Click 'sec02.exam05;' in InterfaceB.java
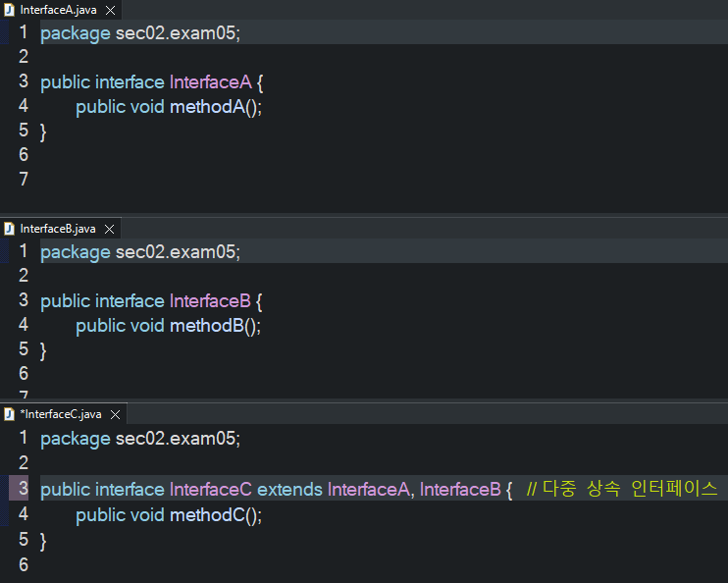Image resolution: width=728 pixels, height=583 pixels. pyautogui.click(x=178, y=252)
